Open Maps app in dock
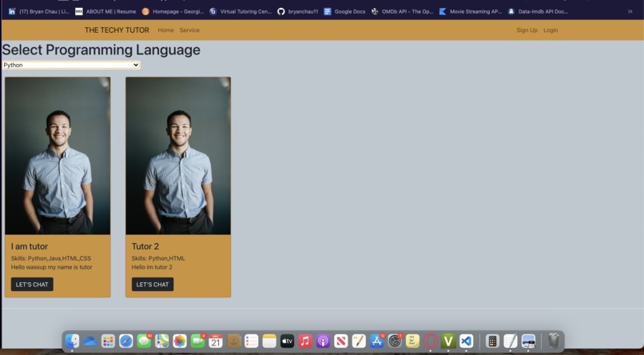The image size is (644, 355). point(162,341)
